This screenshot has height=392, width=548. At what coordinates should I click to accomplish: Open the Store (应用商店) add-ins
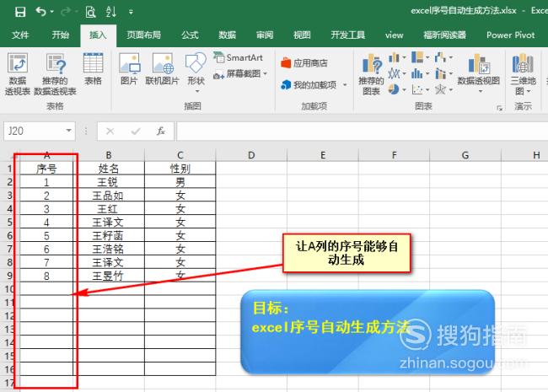tap(304, 63)
